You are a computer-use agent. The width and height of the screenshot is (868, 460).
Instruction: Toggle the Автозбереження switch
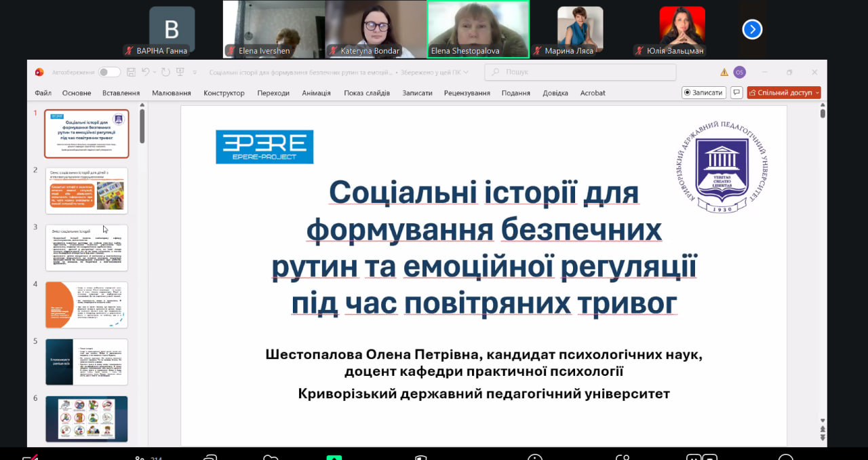coord(109,72)
